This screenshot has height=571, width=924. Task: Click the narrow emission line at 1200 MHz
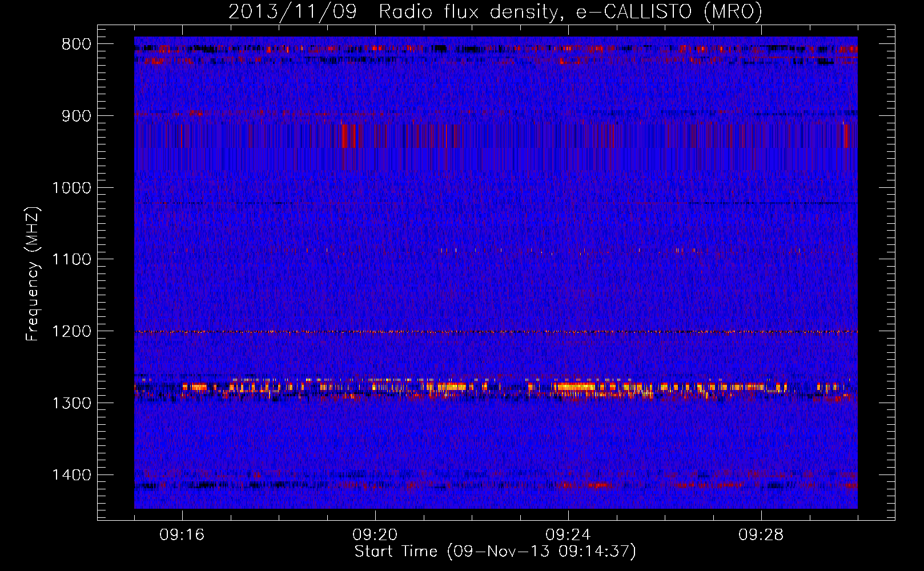496,332
